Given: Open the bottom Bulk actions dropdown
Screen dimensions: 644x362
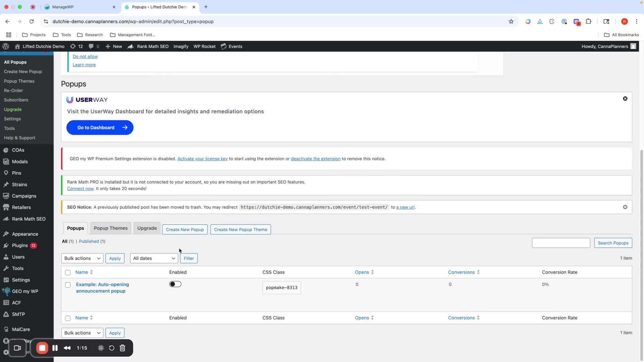Looking at the screenshot, I should [82, 333].
